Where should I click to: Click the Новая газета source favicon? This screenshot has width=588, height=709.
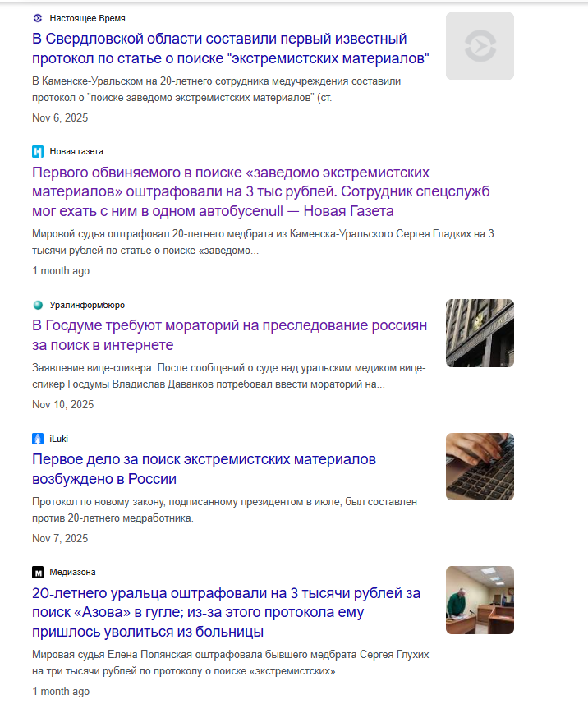point(38,151)
